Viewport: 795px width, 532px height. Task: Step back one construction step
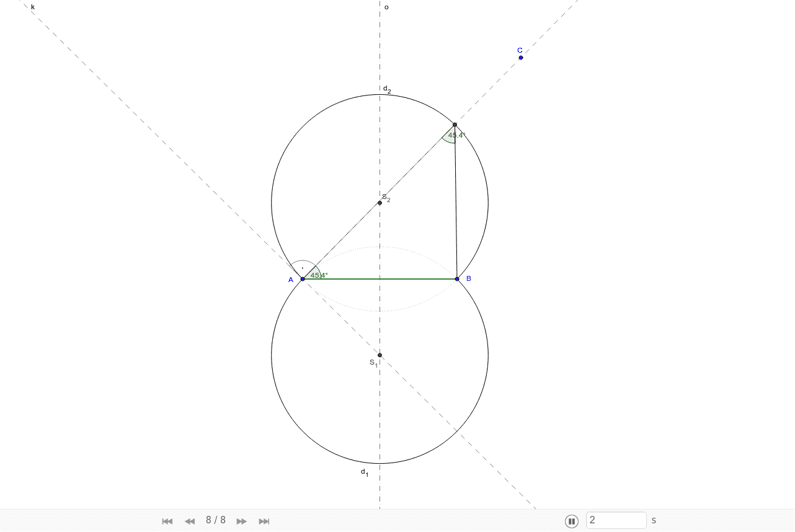coord(190,521)
